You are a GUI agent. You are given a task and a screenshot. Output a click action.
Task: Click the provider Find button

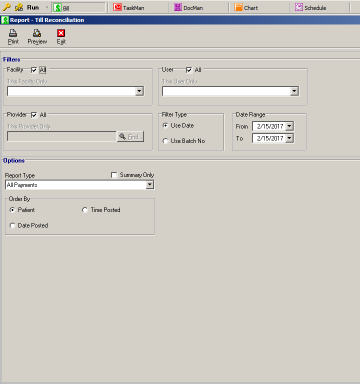coord(130,137)
